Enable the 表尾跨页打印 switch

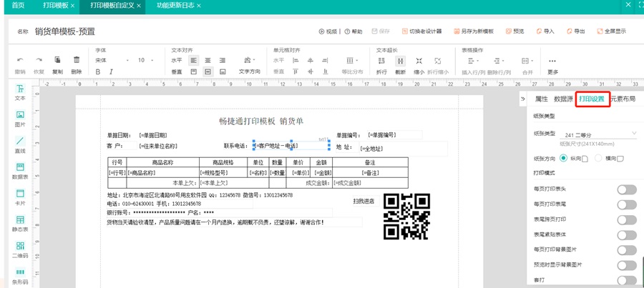click(626, 220)
